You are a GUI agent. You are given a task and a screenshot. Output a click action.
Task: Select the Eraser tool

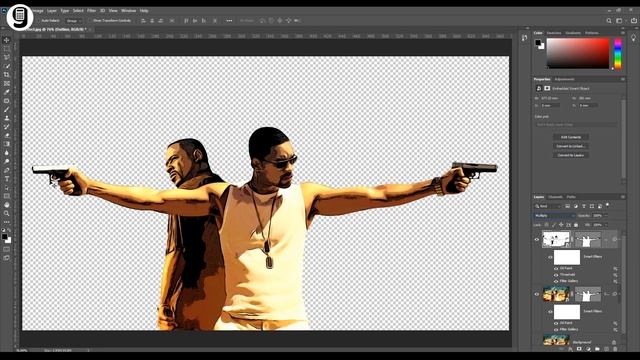[7, 135]
